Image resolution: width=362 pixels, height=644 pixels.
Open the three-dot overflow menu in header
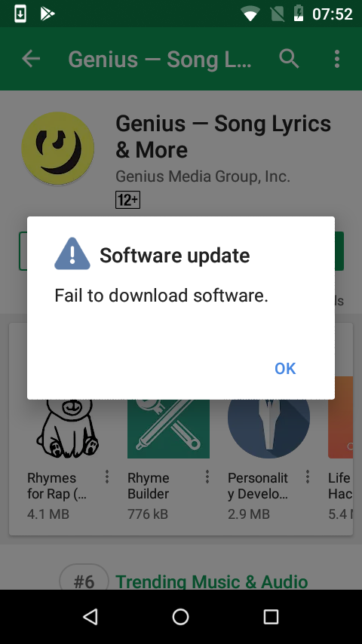[337, 59]
